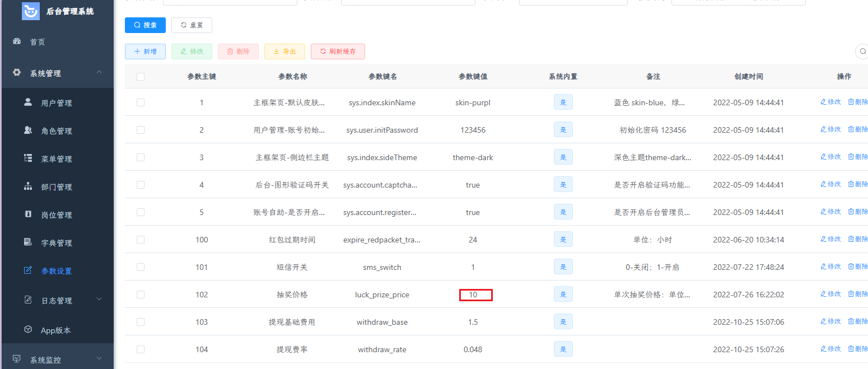Open 岗位管理 page
The height and width of the screenshot is (369, 868).
pos(57,215)
